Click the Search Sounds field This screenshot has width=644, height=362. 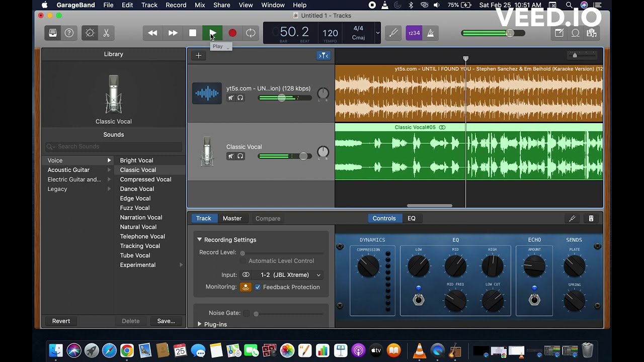(x=114, y=146)
